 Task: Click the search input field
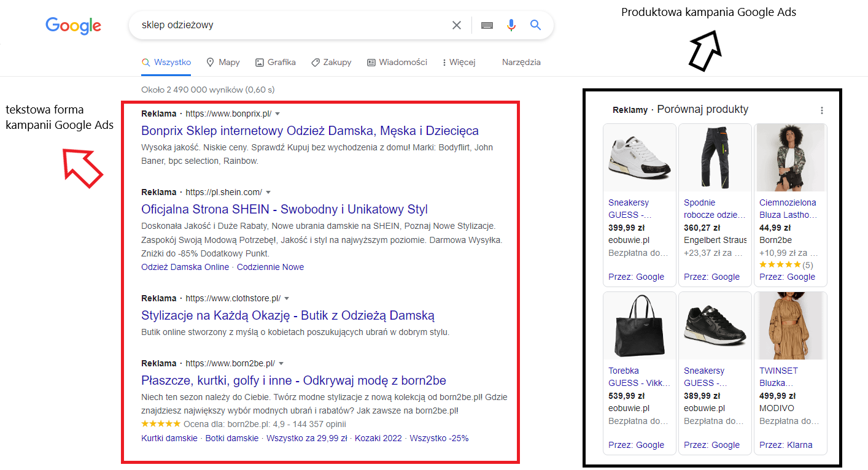click(x=292, y=25)
